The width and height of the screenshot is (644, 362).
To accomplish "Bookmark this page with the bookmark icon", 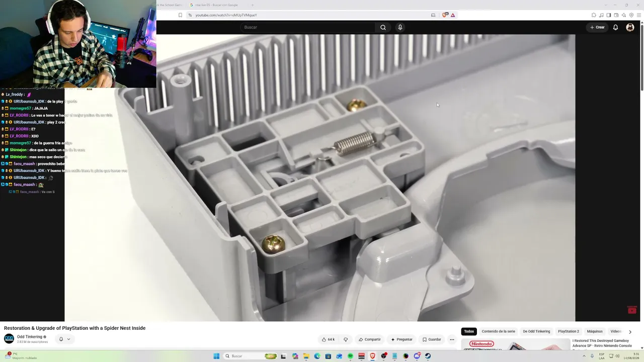I will point(180,15).
